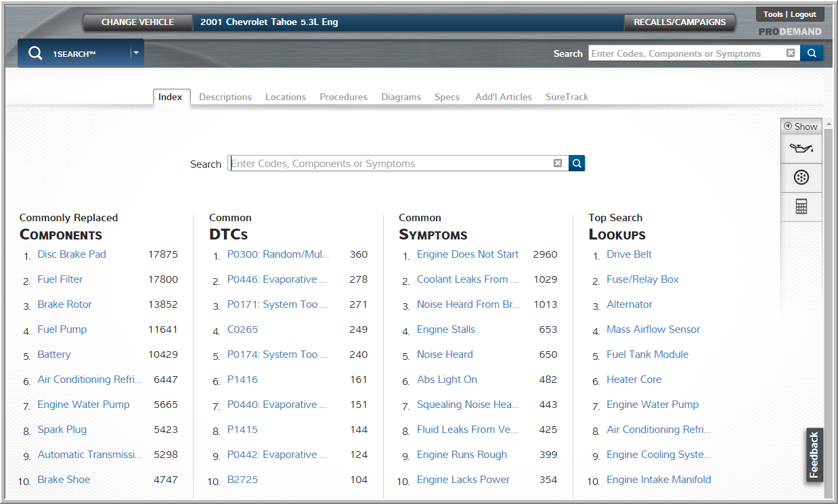Open RECALLS/CAMPAIGNS for this vehicle

point(680,22)
